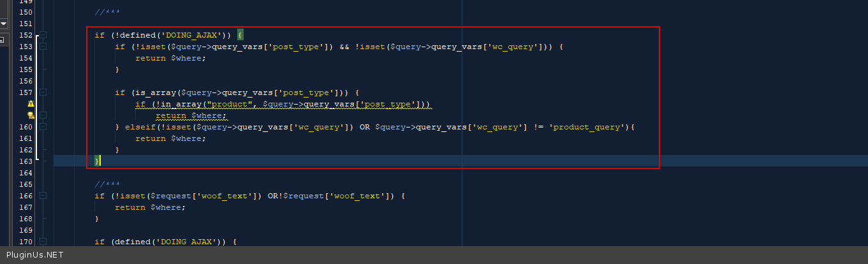Image resolution: width=868 pixels, height=264 pixels.
Task: Click the lightbulb hint icon in gutter
Action: point(30,115)
